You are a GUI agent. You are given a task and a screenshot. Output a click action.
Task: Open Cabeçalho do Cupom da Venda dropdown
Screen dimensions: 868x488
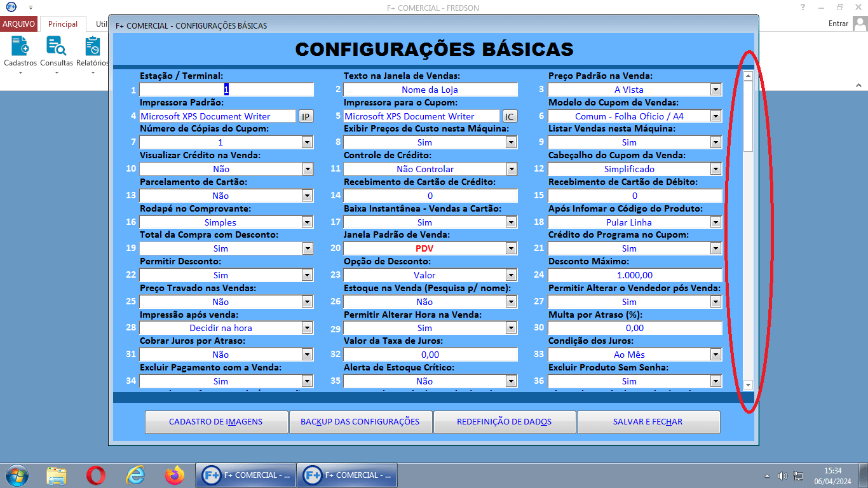click(716, 169)
